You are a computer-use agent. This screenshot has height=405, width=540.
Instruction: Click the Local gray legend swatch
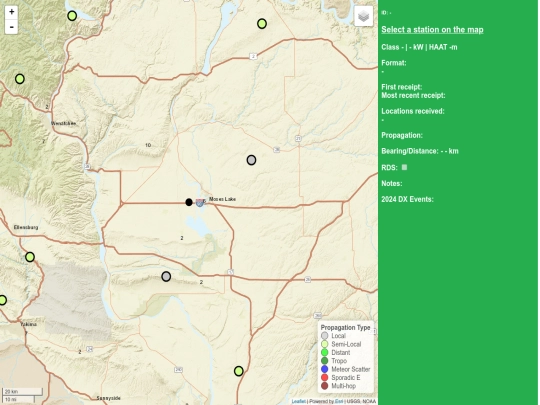[324, 336]
